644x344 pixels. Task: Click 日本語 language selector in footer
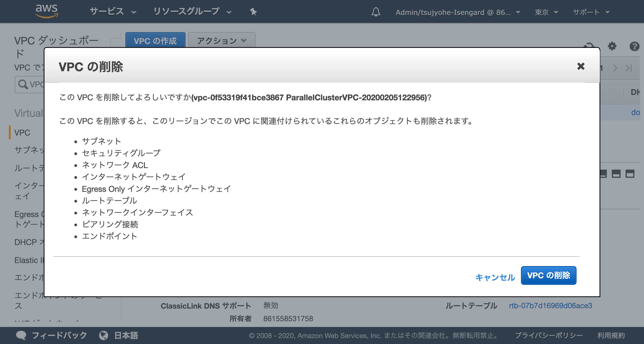pos(126,335)
